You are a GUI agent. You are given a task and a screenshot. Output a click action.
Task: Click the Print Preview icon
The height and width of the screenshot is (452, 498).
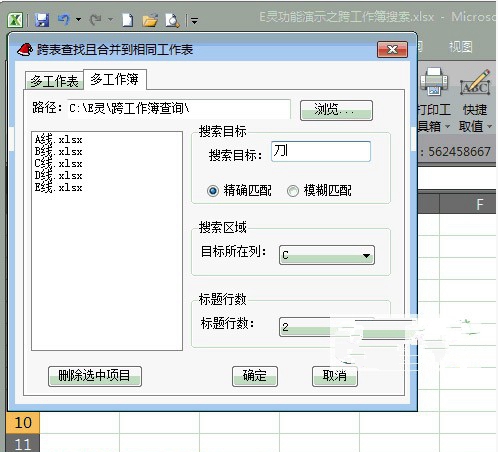172,20
